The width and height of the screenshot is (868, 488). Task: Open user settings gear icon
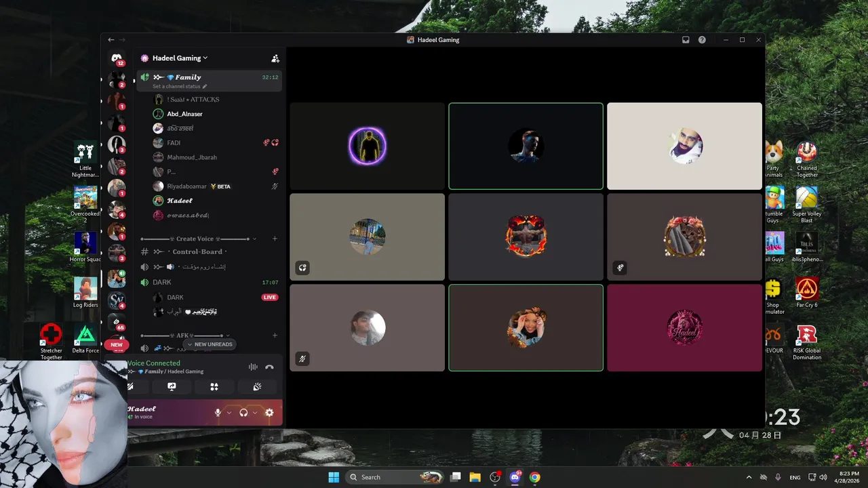pyautogui.click(x=269, y=412)
